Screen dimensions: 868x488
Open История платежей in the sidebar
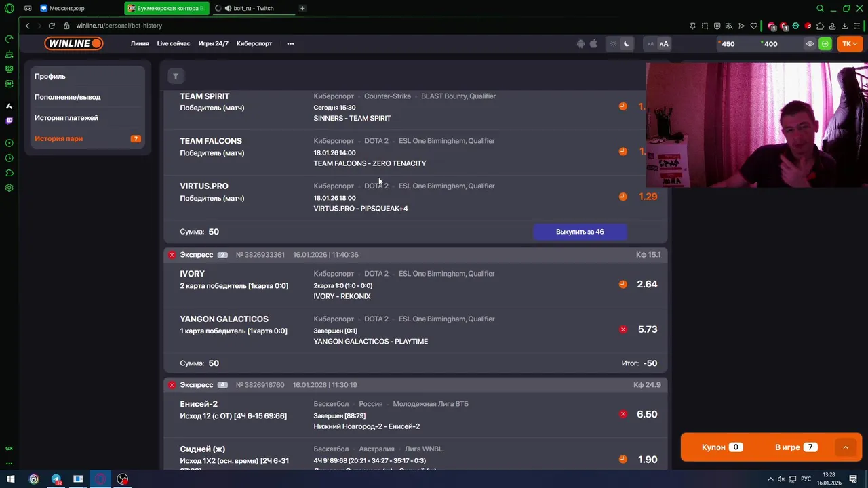[x=87, y=118]
